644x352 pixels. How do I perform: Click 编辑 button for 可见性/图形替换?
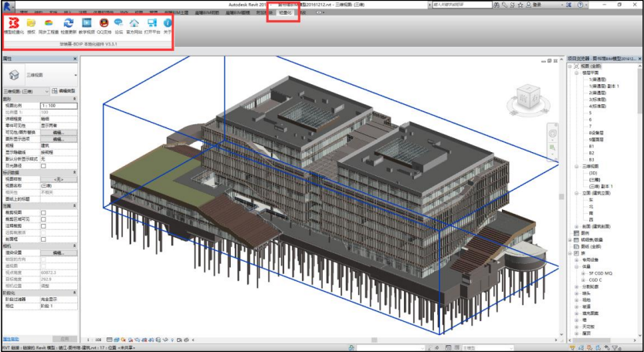click(x=59, y=132)
